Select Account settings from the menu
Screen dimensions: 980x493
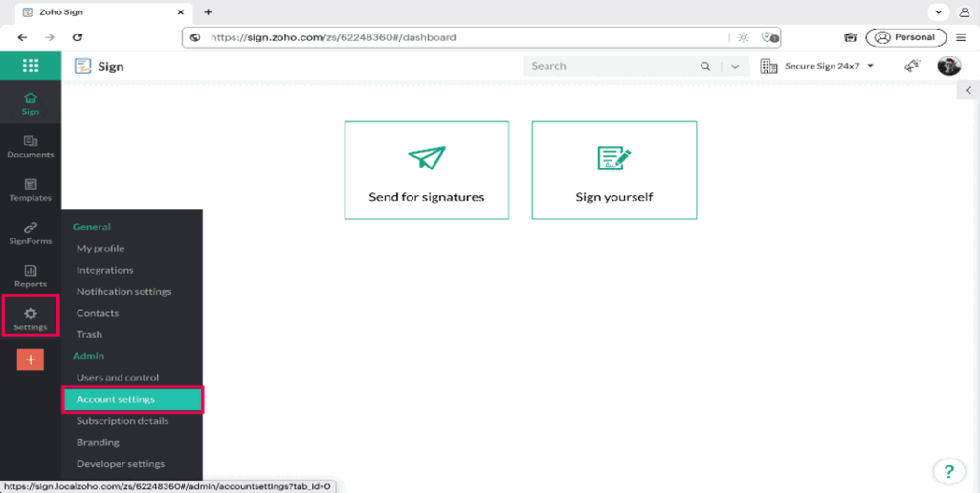132,399
